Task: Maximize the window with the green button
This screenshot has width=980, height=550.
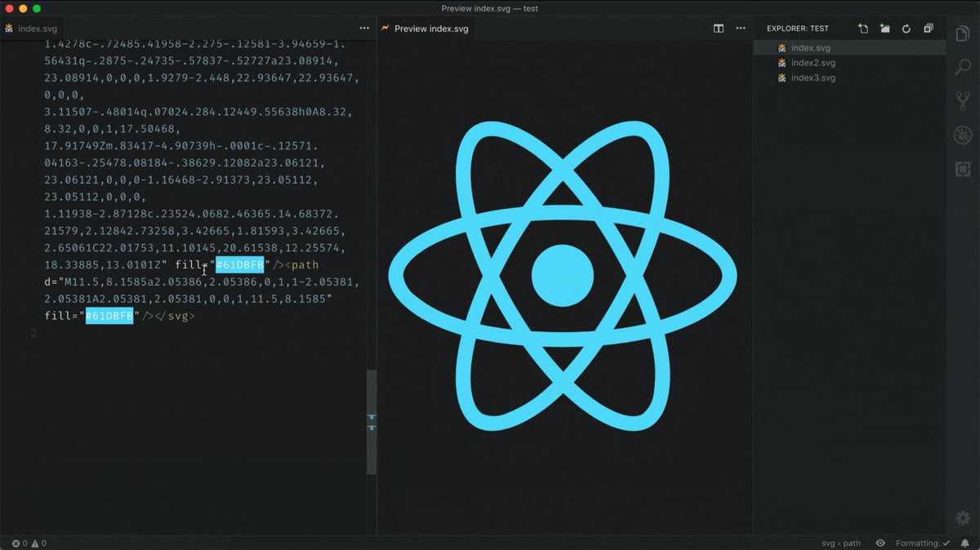Action: coord(37,8)
